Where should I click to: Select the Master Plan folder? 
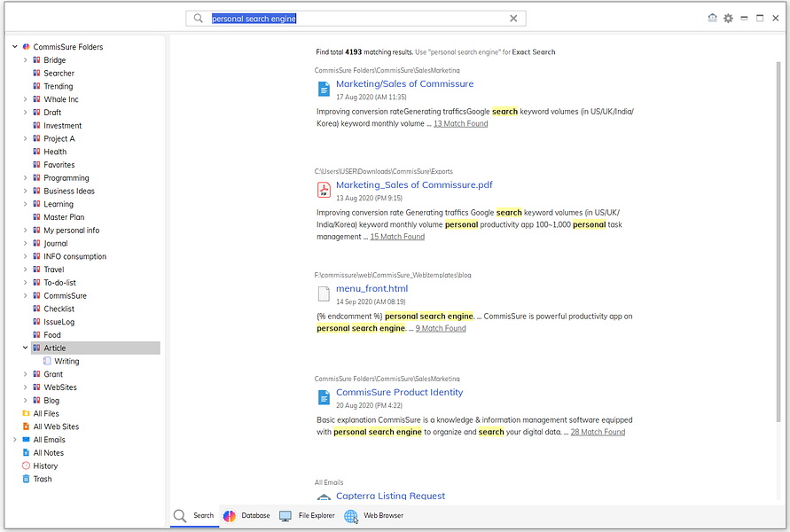(64, 217)
